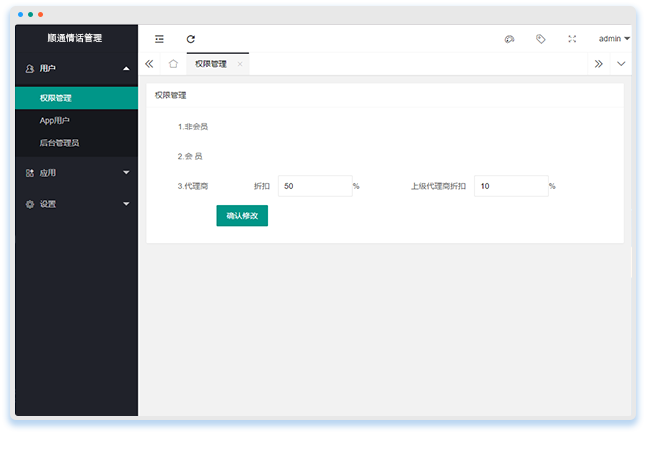Open 后台管理员 in the sidebar
Viewport: 647px width, 464px height.
pyautogui.click(x=59, y=143)
